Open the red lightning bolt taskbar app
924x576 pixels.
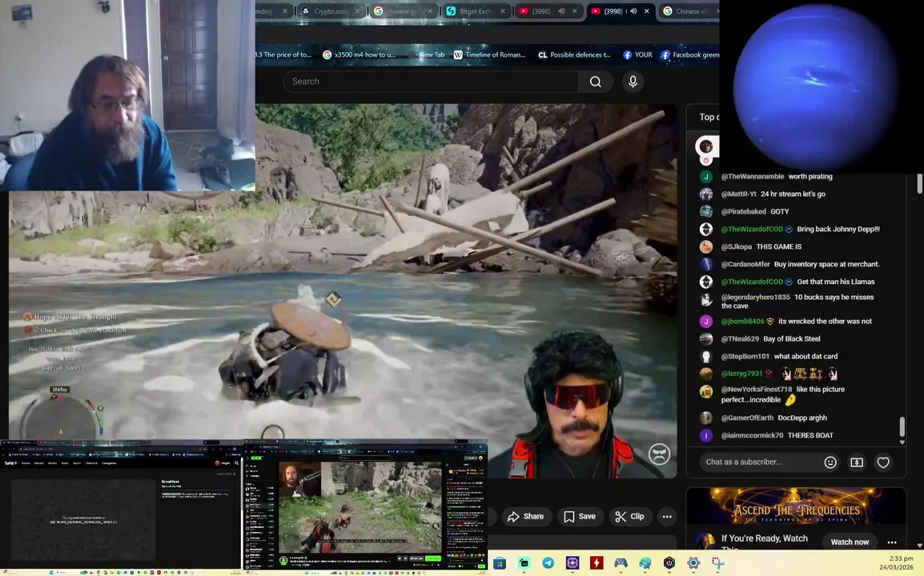coord(597,563)
